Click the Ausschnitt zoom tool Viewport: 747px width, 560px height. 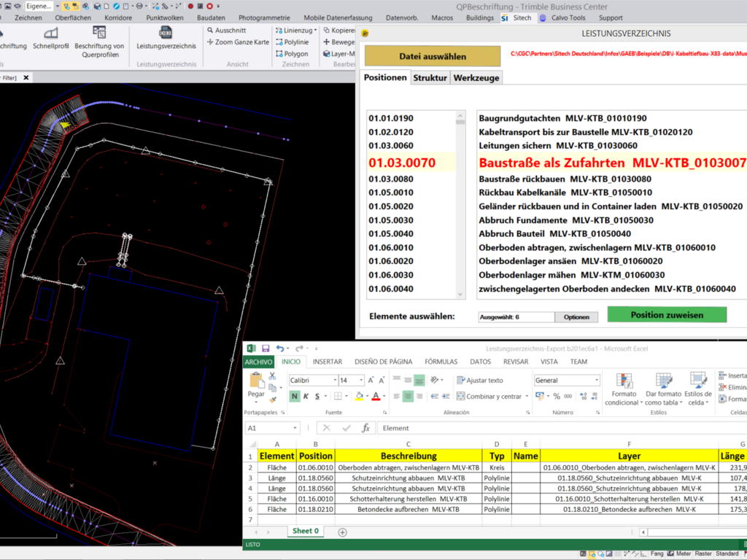coord(227,30)
